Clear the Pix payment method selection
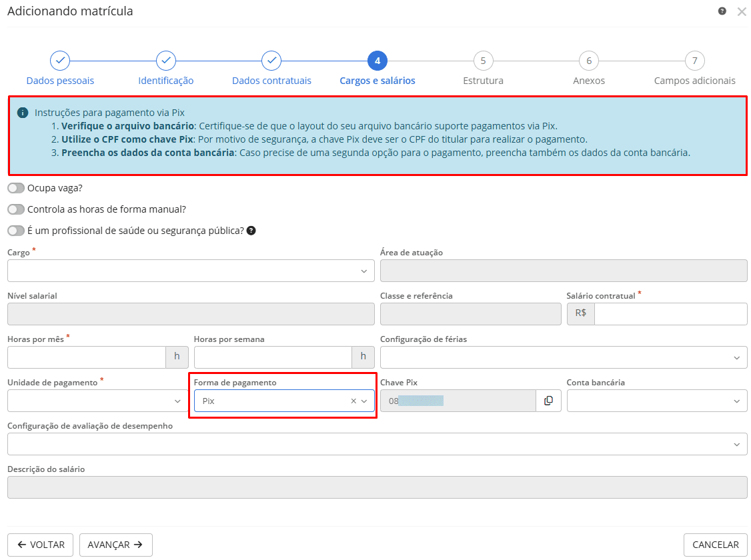 pyautogui.click(x=353, y=401)
